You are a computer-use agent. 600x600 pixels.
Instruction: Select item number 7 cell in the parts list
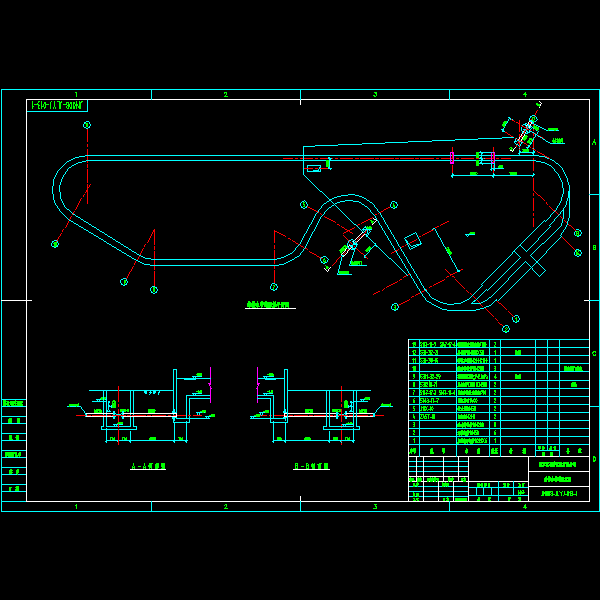pyautogui.click(x=414, y=393)
